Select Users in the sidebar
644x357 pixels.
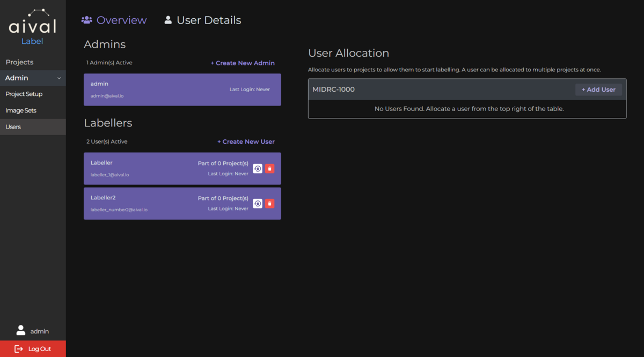click(x=13, y=127)
